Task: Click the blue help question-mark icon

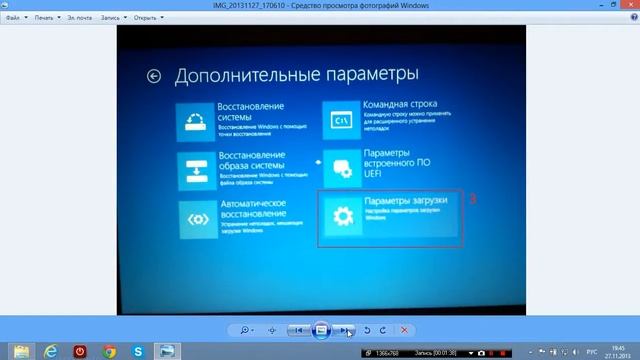Action: [634, 17]
